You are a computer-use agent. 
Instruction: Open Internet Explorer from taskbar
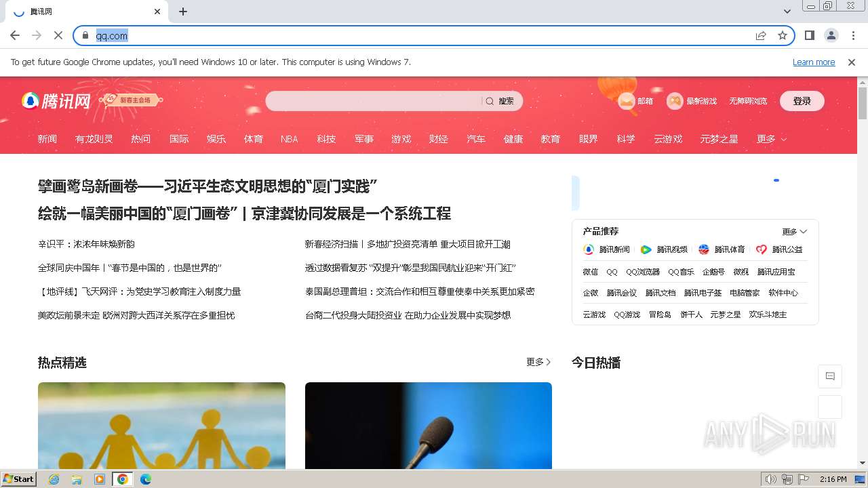[54, 479]
